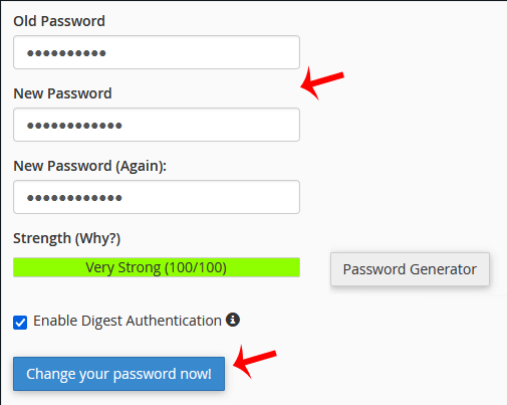507x405 pixels.
Task: Click the 100/100 score text
Action: tap(196, 267)
